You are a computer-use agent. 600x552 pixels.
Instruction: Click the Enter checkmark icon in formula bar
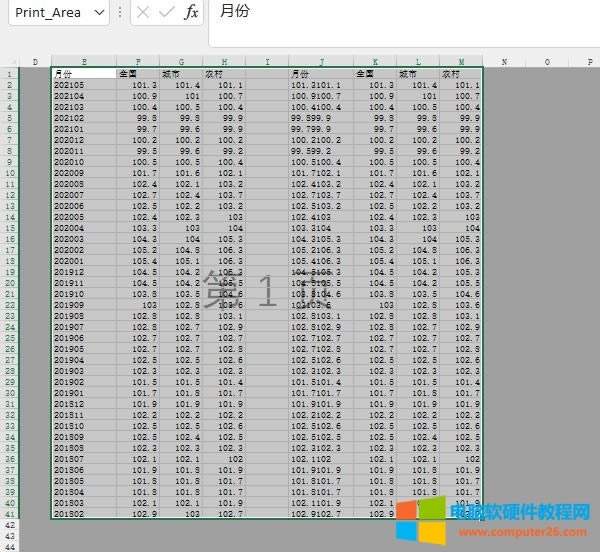click(x=167, y=12)
